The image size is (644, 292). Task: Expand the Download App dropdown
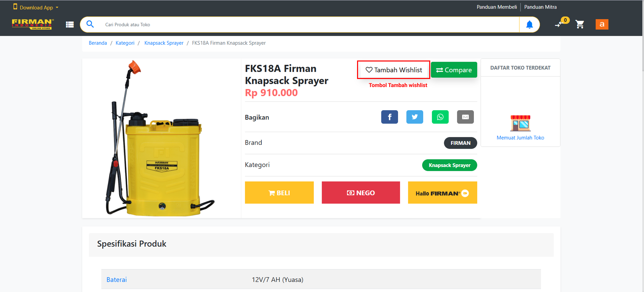36,7
